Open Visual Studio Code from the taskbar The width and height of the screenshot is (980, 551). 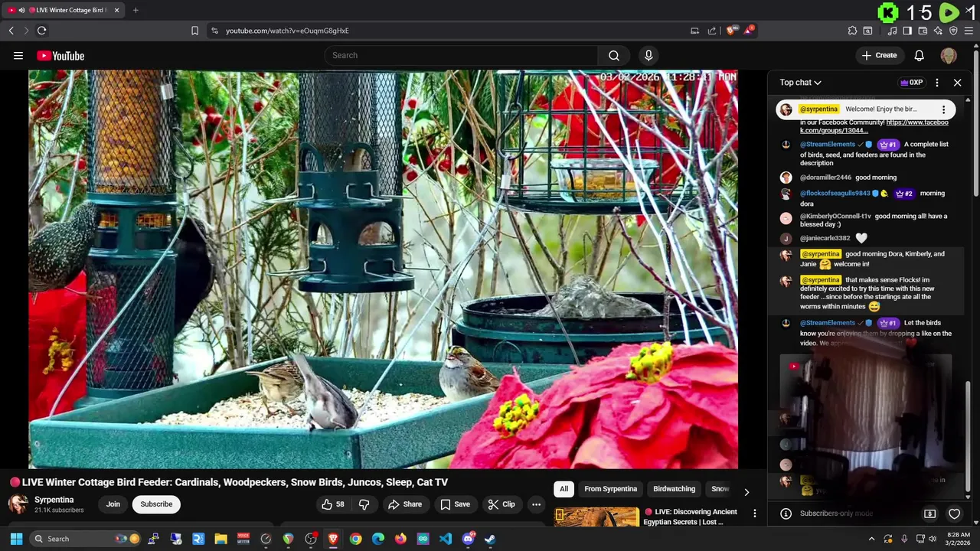click(x=445, y=539)
